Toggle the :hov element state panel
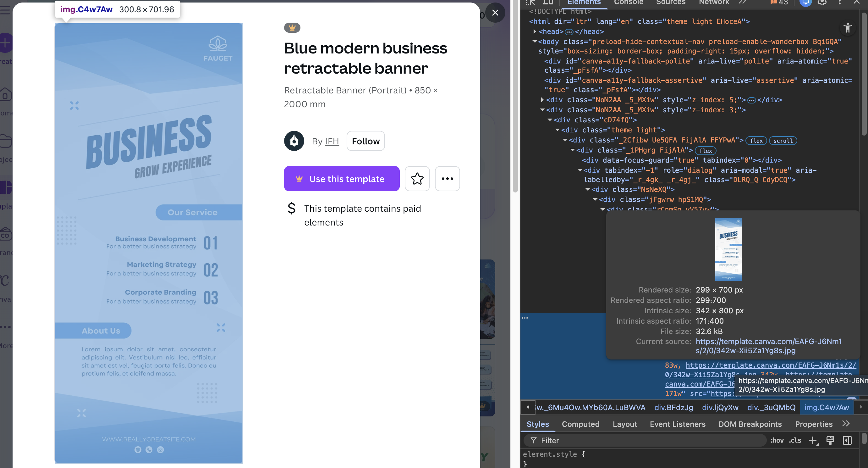Image resolution: width=868 pixels, height=468 pixels. 777,440
